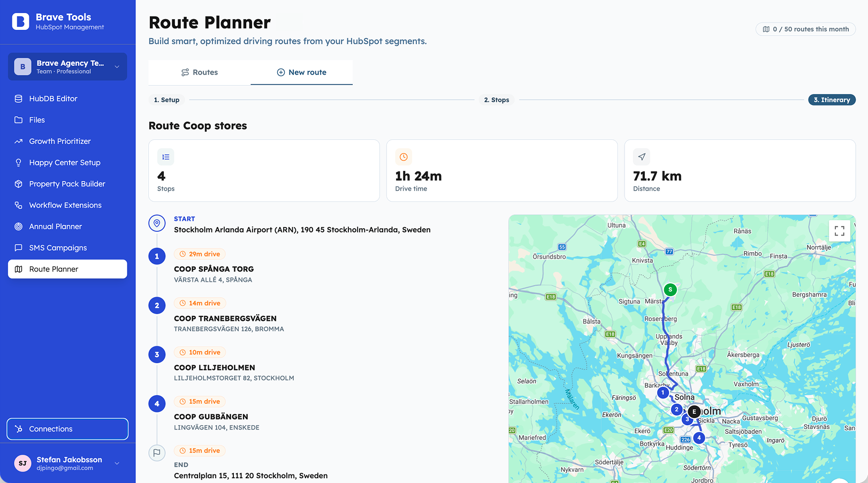
Task: Click the Property Pack Builder box icon
Action: (x=19, y=184)
